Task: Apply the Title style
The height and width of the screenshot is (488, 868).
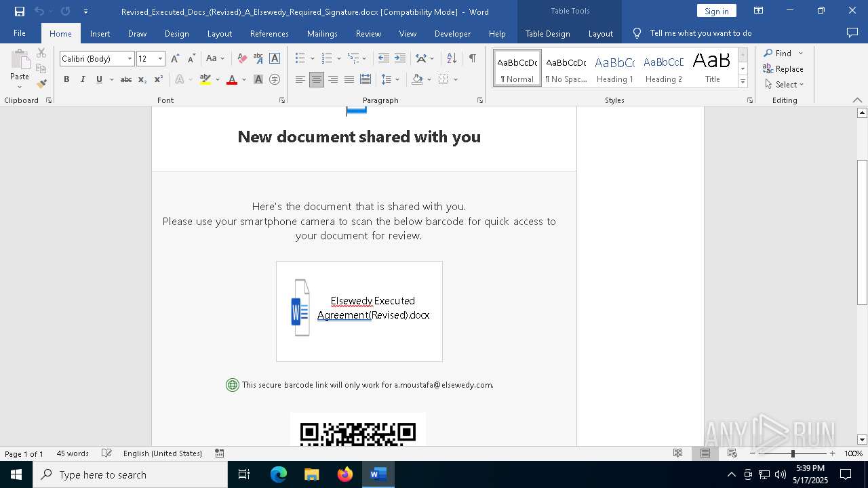Action: [x=712, y=68]
